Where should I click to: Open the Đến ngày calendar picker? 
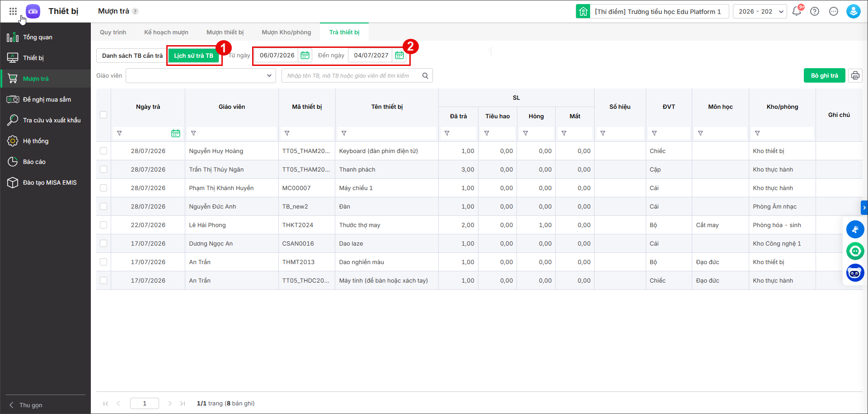tap(399, 55)
